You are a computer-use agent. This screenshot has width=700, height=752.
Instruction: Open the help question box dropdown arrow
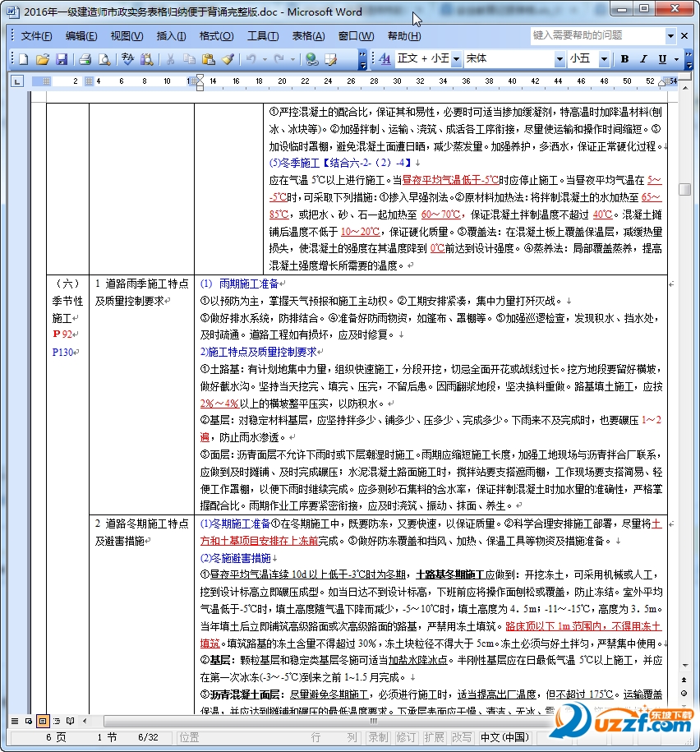pos(670,35)
